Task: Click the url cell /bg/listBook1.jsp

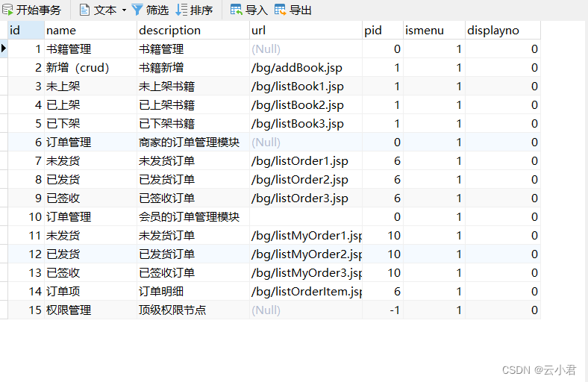Action: point(306,87)
